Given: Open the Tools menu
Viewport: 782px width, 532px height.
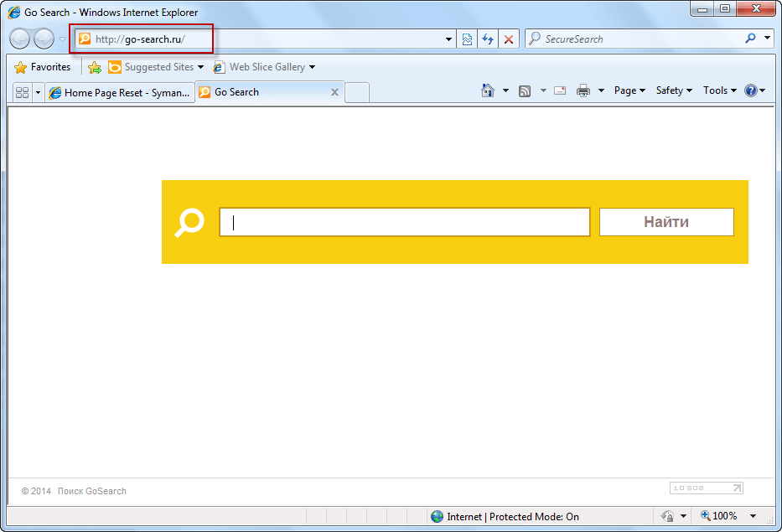Looking at the screenshot, I should click(720, 90).
